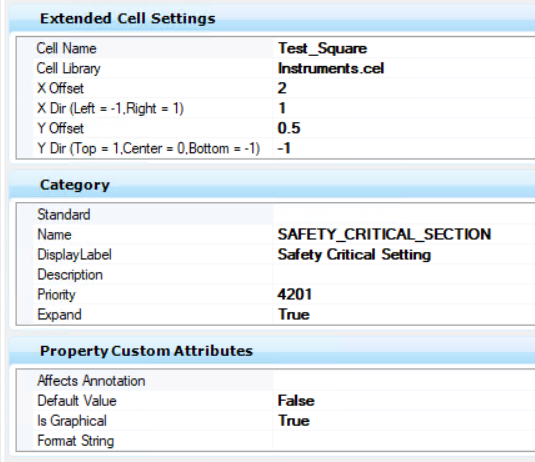Screen dimensions: 535x462
Task: Click the empty Description value field
Action: coord(404,274)
